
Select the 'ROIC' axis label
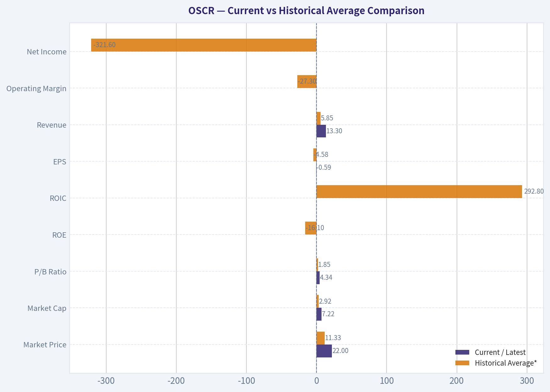coord(58,198)
